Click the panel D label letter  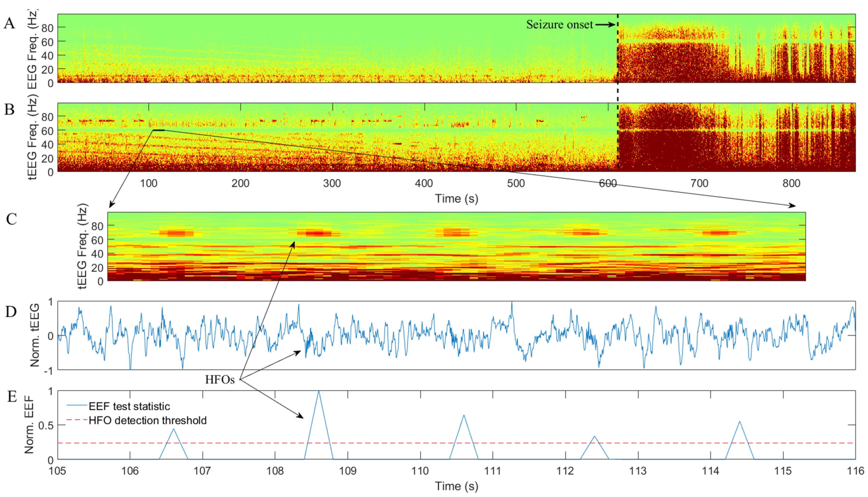click(11, 312)
